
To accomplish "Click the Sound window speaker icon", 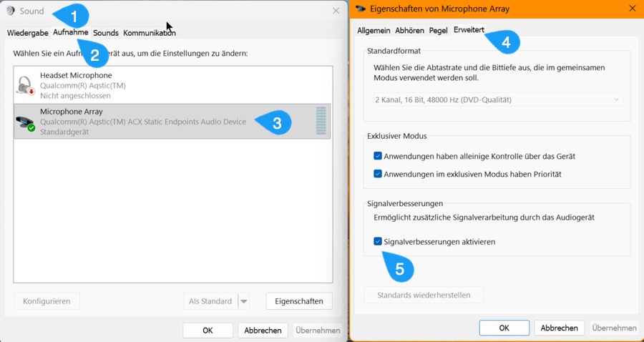I will pos(11,11).
